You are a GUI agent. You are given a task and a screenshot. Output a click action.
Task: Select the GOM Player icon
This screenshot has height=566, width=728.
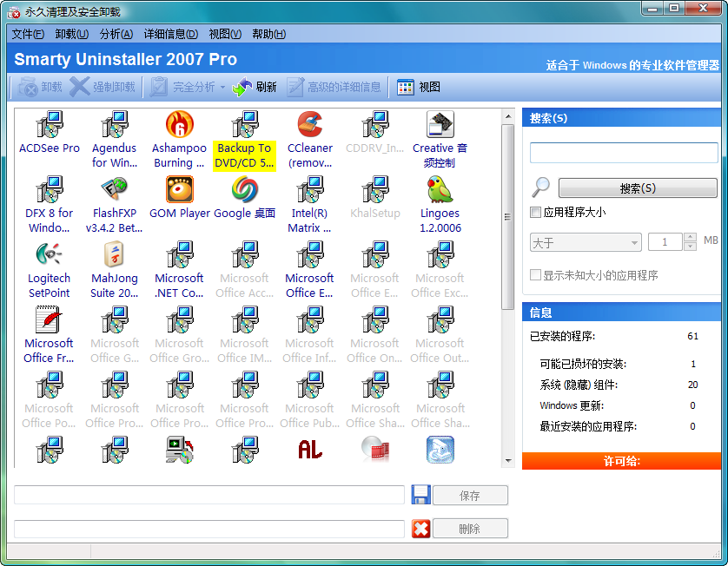pyautogui.click(x=180, y=189)
